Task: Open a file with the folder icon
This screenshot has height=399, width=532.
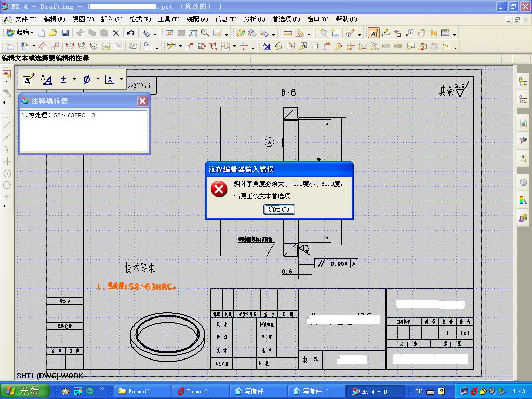Action: tap(53, 33)
